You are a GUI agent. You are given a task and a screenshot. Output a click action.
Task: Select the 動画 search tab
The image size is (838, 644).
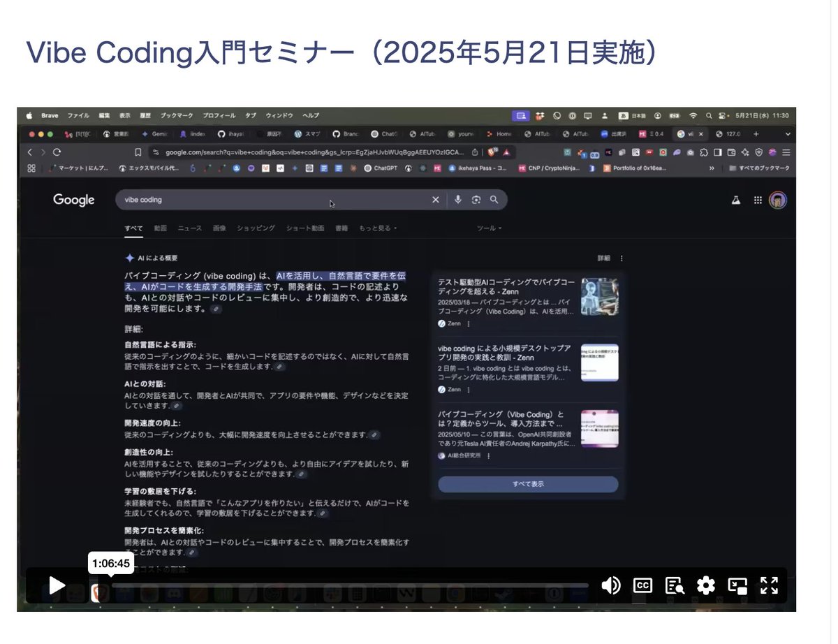pyautogui.click(x=161, y=228)
